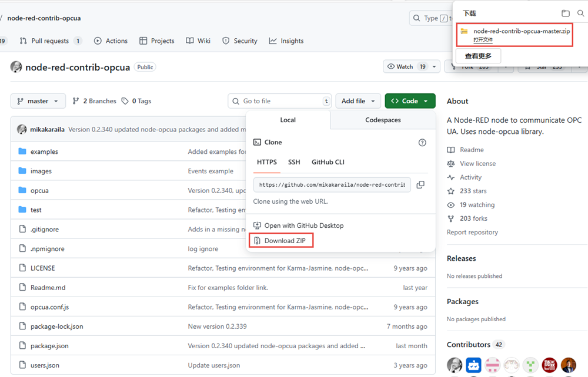Open the blue bot contributor avatar
Screen dimensions: 588x377
coord(473,365)
